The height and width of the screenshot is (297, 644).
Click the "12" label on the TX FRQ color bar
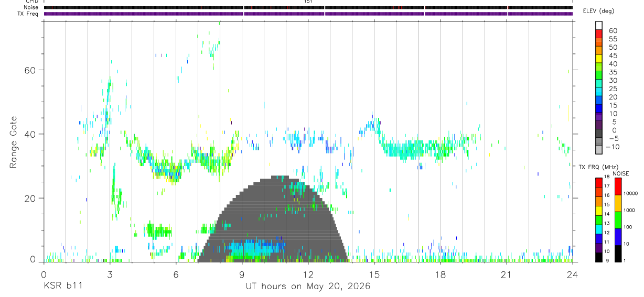607,233
